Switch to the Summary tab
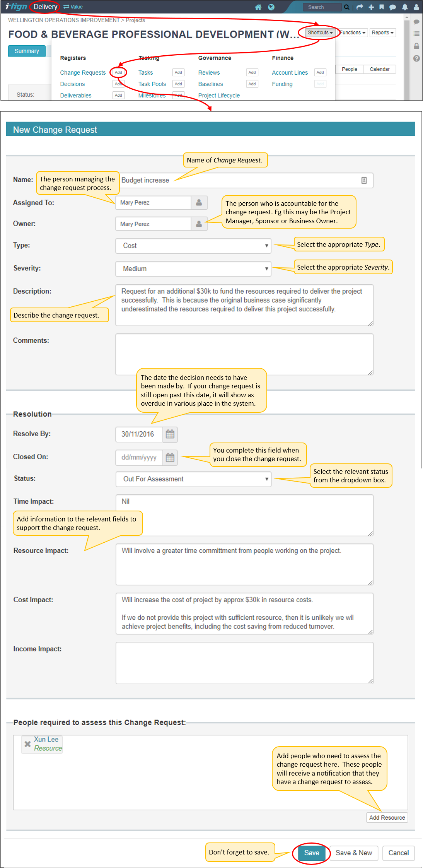The width and height of the screenshot is (423, 868). [27, 51]
